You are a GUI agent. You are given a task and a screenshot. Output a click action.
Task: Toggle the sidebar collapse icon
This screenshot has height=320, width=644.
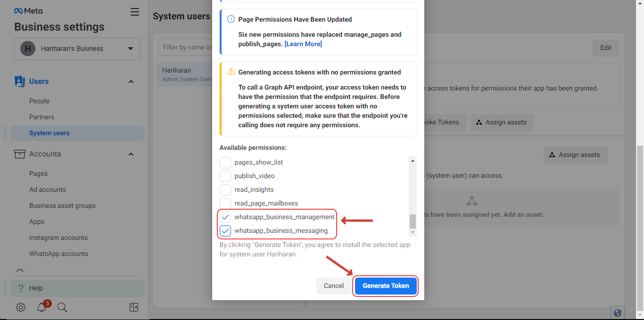tap(134, 307)
